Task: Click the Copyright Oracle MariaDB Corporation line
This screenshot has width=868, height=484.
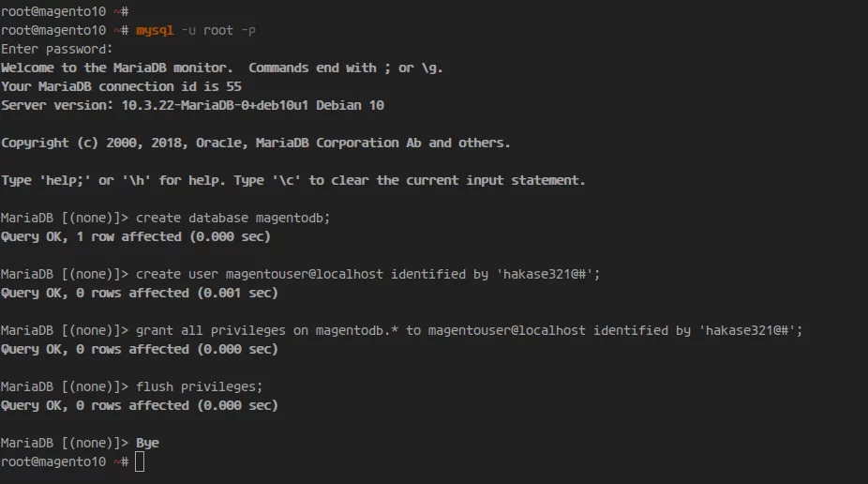Action: point(255,143)
